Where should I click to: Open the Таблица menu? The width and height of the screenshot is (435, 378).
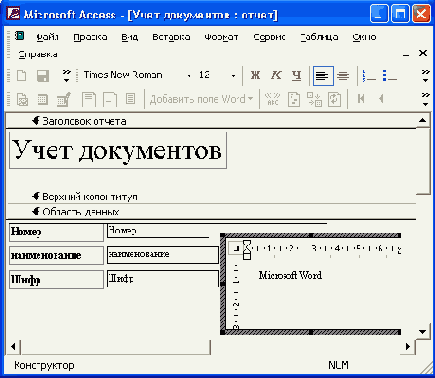[x=319, y=37]
